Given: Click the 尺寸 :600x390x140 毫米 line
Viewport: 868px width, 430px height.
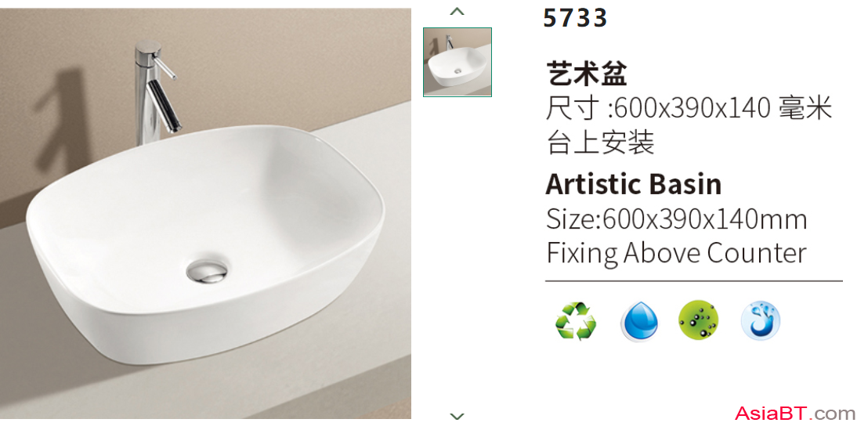Looking at the screenshot, I should (689, 107).
